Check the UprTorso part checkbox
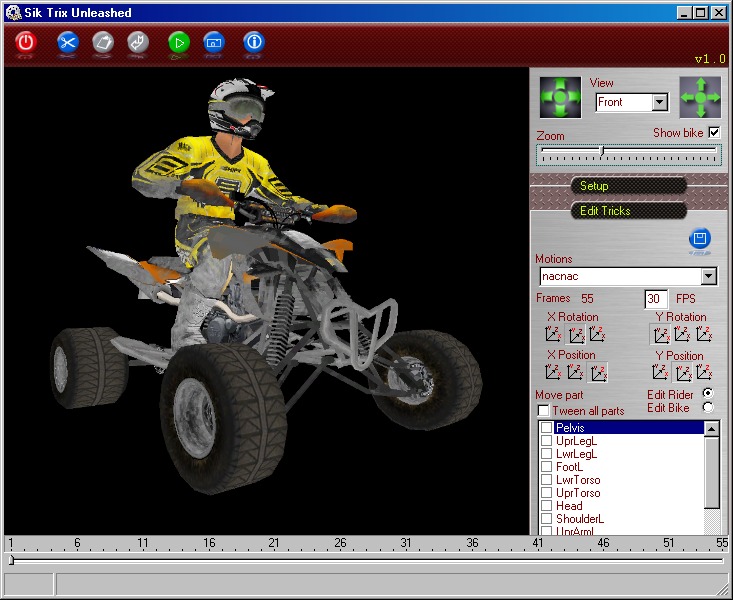Screen dimensions: 733x600 [546, 492]
